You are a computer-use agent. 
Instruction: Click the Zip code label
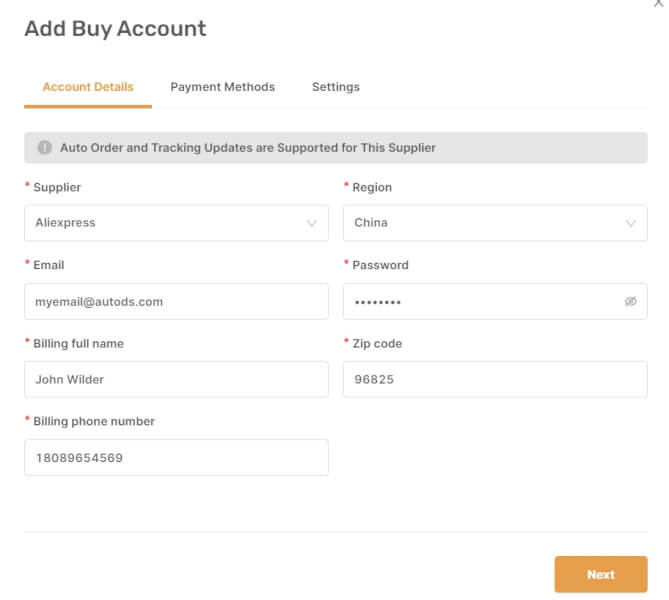click(377, 344)
